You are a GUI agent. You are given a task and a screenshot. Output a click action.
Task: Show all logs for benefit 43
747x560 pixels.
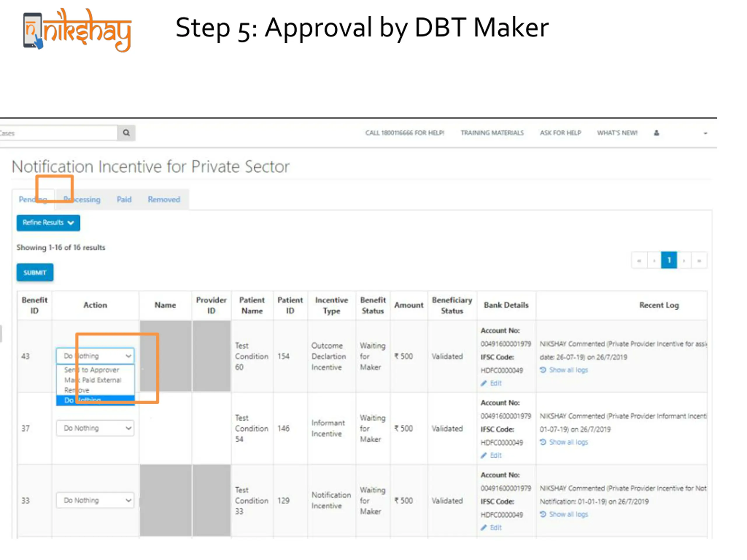click(564, 370)
